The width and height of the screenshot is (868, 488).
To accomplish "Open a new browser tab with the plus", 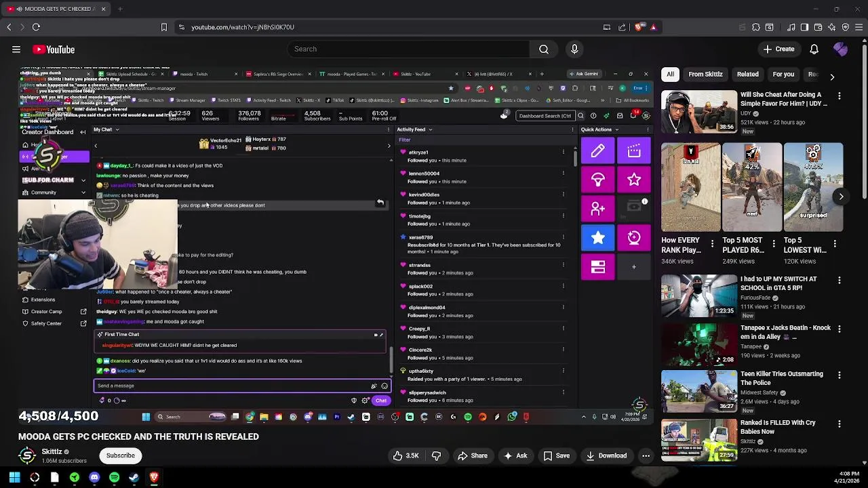I will pos(120,9).
